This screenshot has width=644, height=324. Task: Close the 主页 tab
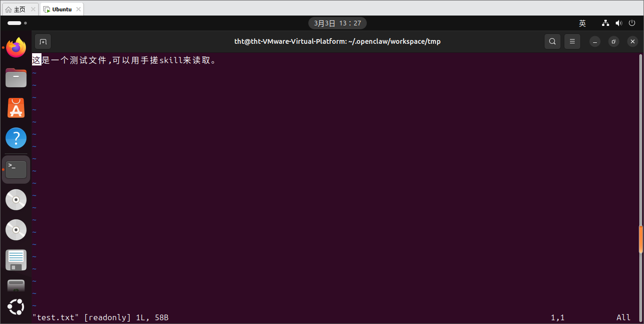coord(33,9)
